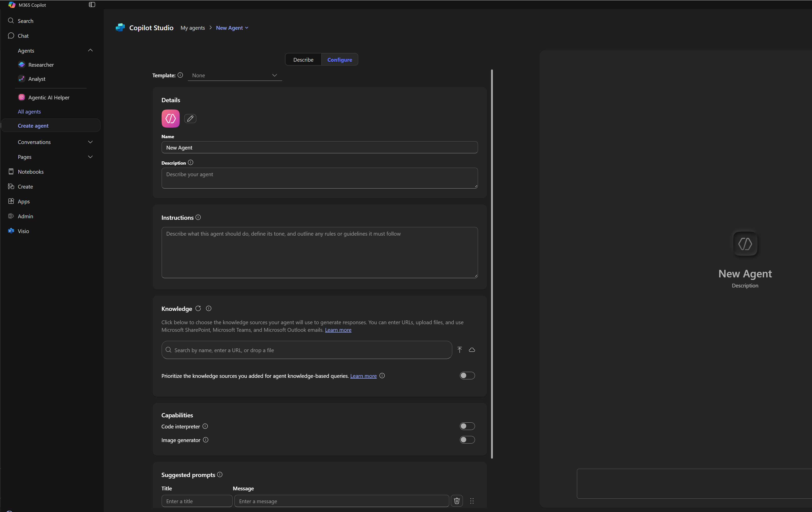The width and height of the screenshot is (812, 512).
Task: Enable the Code interpreter toggle
Action: coord(467,426)
